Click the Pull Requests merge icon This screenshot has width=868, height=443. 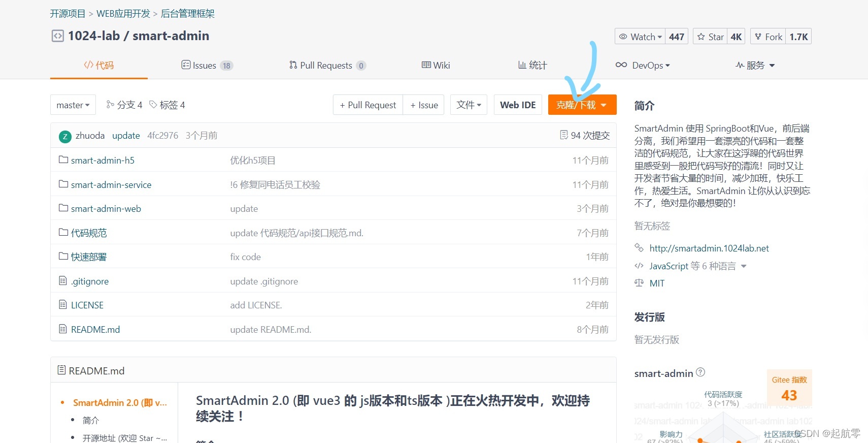click(293, 65)
